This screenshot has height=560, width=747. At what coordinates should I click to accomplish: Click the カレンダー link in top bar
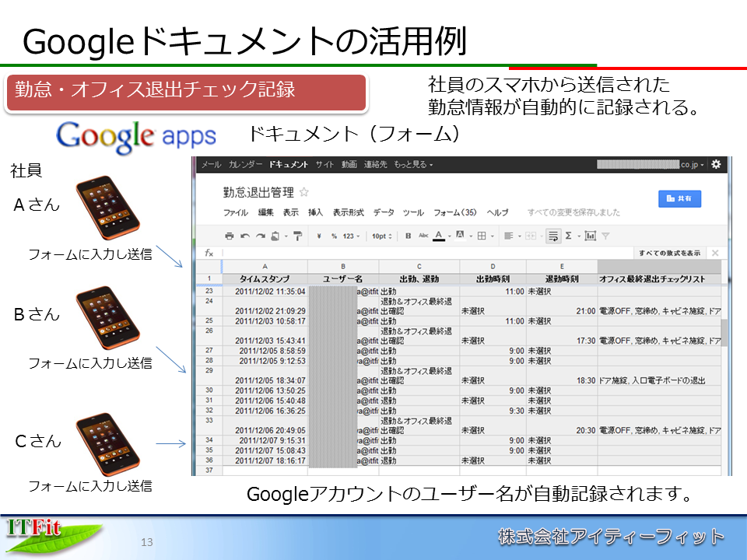tap(245, 164)
